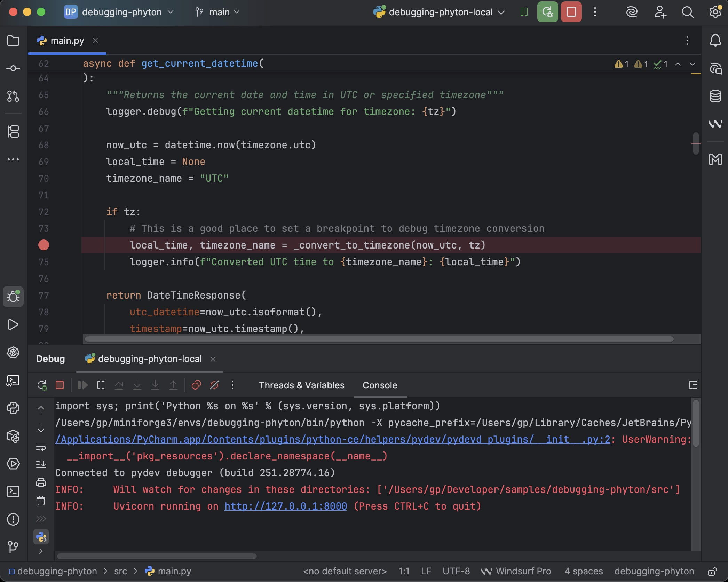Image resolution: width=728 pixels, height=582 pixels.
Task: Open the Python Packages tool window
Action: coord(13,436)
